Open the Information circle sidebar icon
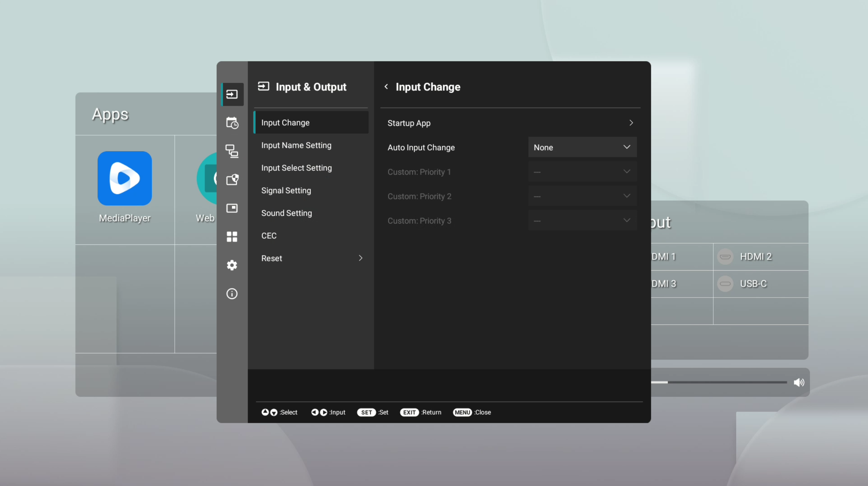This screenshot has height=486, width=868. click(232, 294)
